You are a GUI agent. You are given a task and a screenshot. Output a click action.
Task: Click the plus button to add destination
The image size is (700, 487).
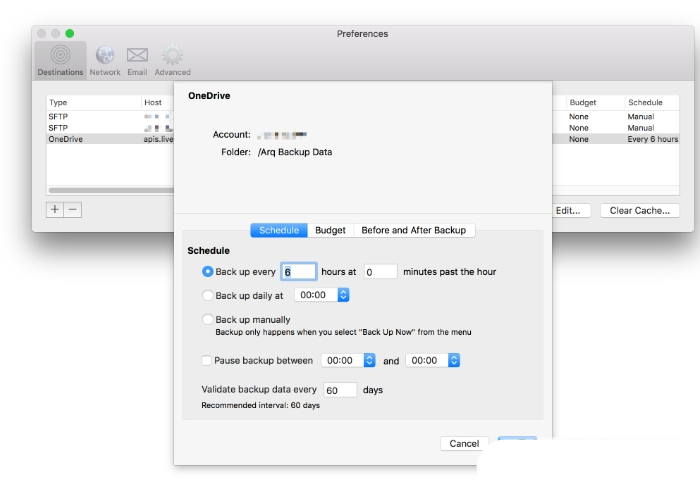click(55, 209)
